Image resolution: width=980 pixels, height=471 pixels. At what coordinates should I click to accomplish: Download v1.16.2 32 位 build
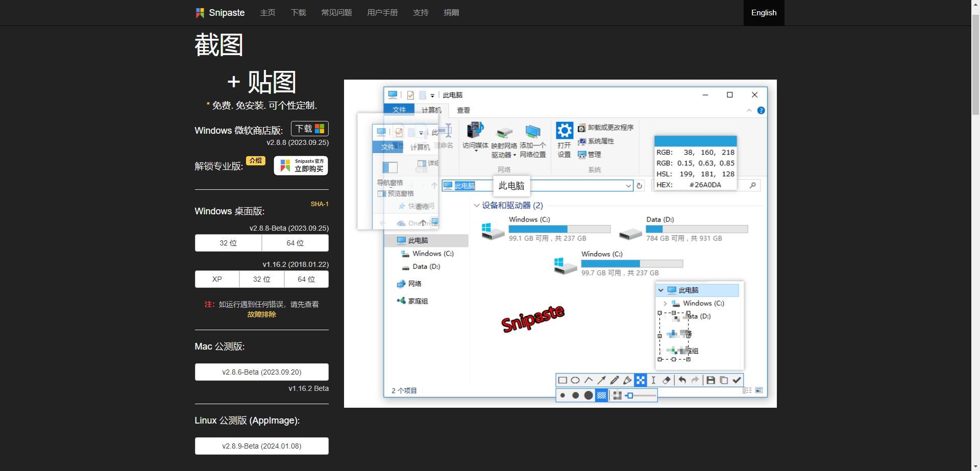pos(262,279)
